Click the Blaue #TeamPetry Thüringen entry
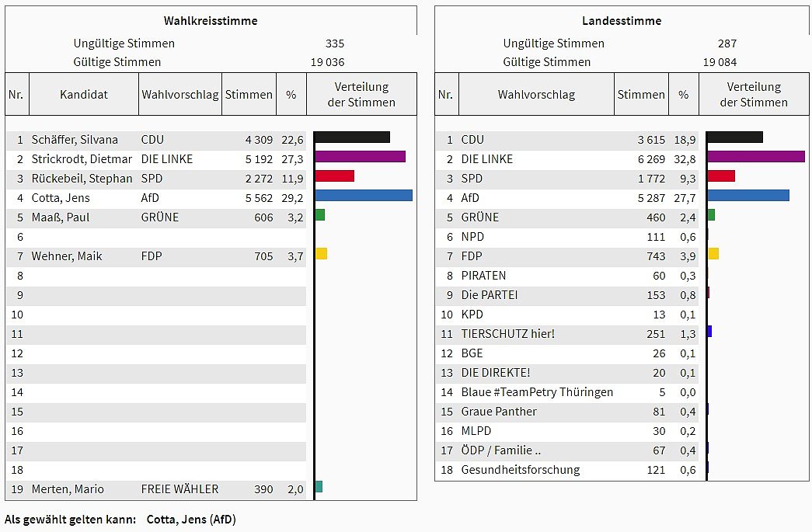The width and height of the screenshot is (812, 532). click(537, 392)
